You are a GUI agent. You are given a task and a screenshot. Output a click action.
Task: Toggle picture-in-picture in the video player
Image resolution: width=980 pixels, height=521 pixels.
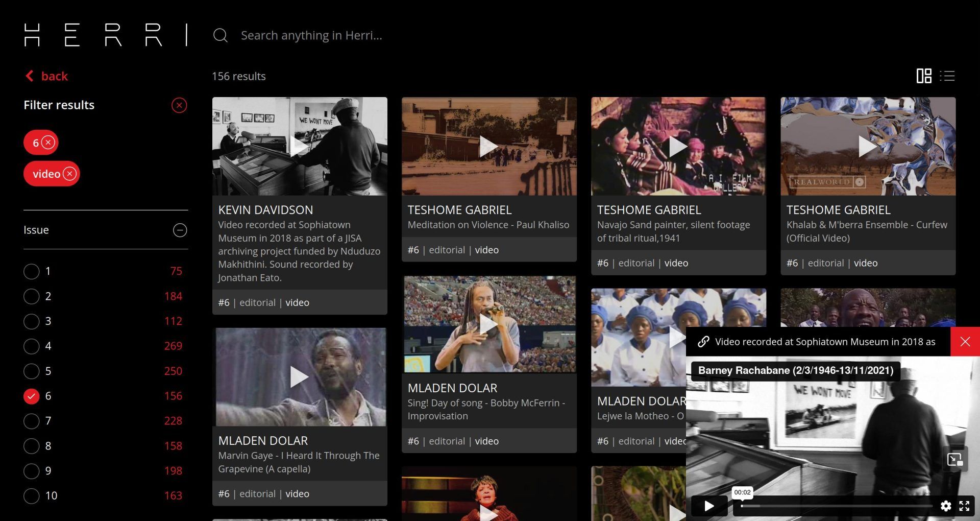click(954, 460)
